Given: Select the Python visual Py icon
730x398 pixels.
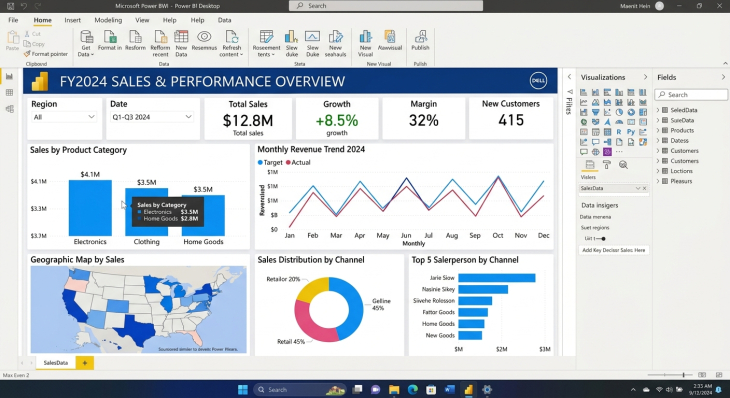Looking at the screenshot, I should pos(631,132).
